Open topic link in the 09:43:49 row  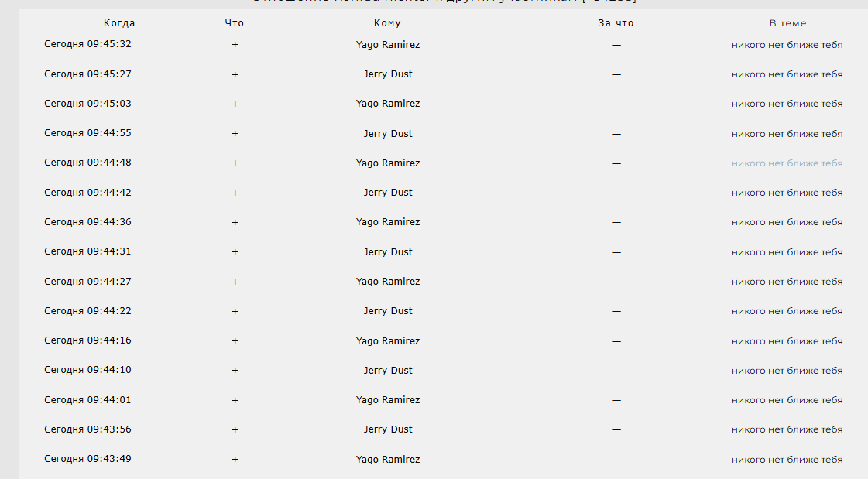click(x=787, y=460)
